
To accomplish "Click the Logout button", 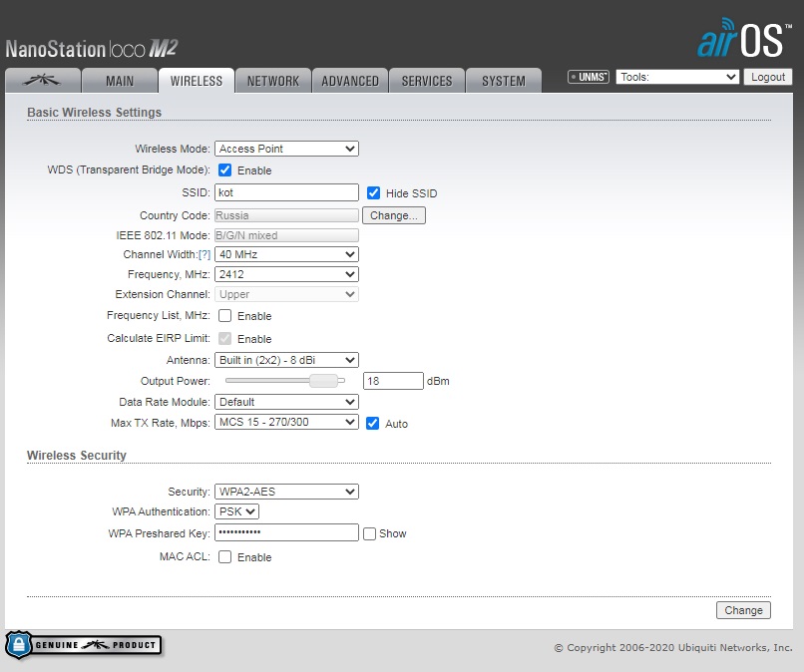I will tap(768, 77).
